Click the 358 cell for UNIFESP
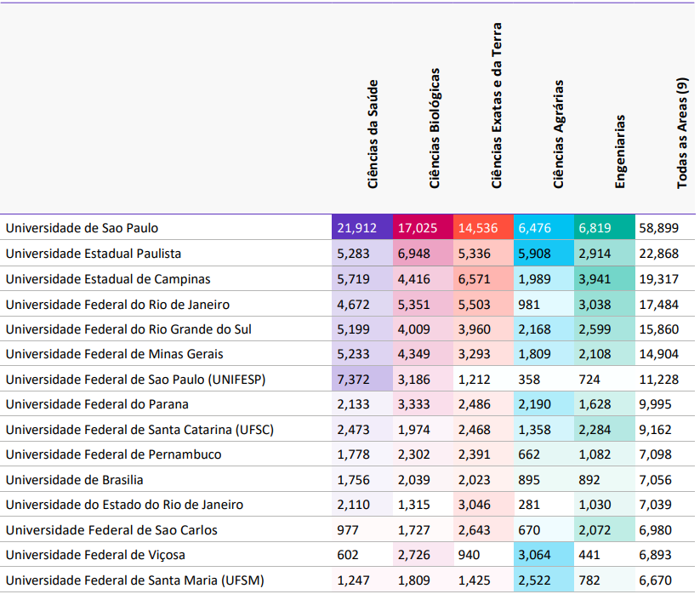This screenshot has width=700, height=600. (543, 379)
